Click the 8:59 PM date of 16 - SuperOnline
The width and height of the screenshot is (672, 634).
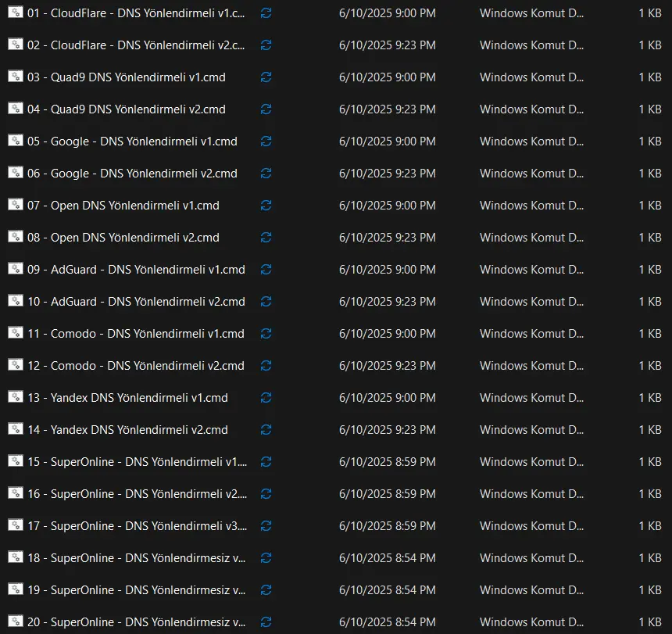(x=388, y=494)
